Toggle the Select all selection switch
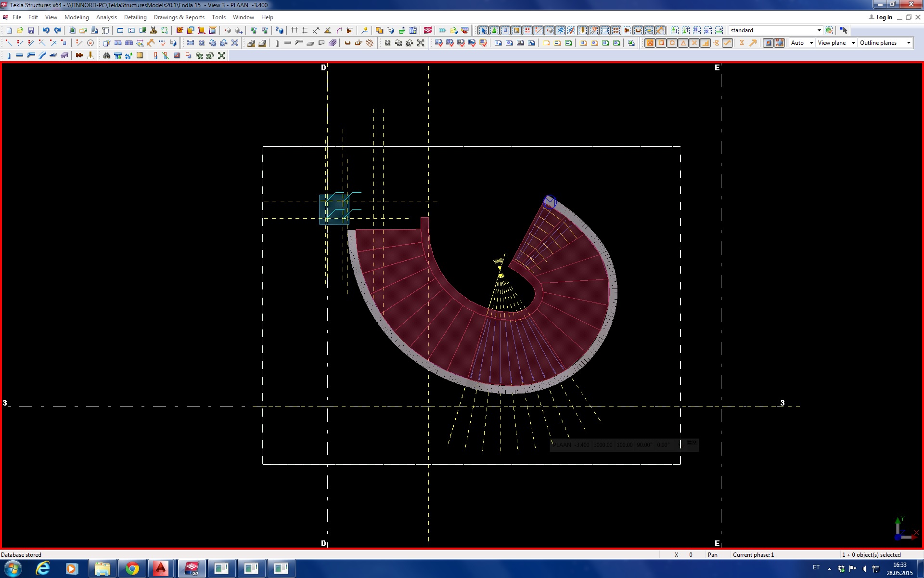The width and height of the screenshot is (924, 578). tap(483, 30)
